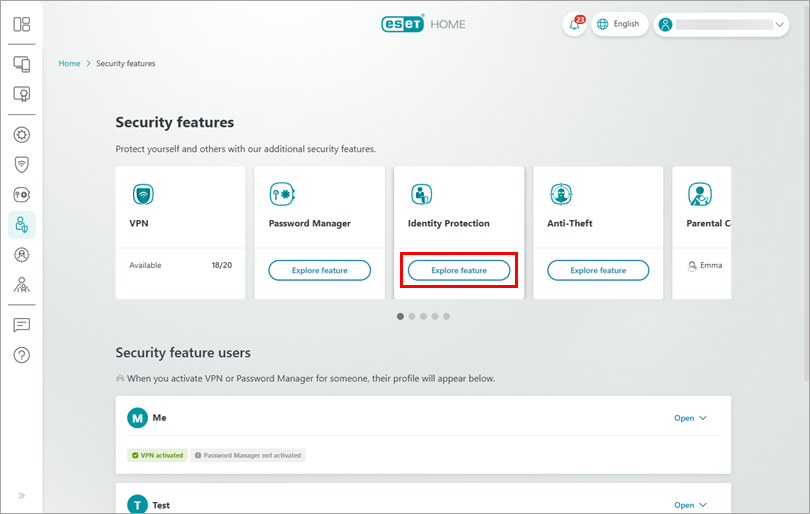This screenshot has width=810, height=514.
Task: Click the ESET HOME logo
Action: point(423,24)
